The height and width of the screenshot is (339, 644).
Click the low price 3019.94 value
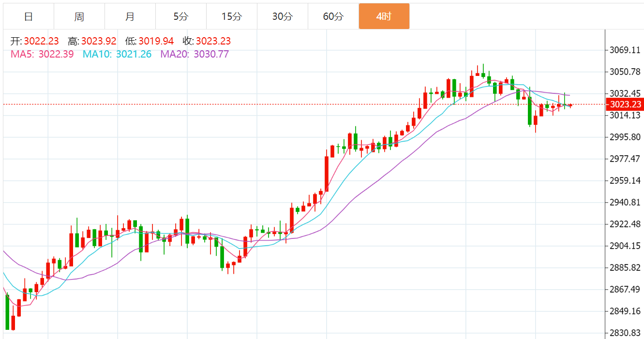point(156,42)
